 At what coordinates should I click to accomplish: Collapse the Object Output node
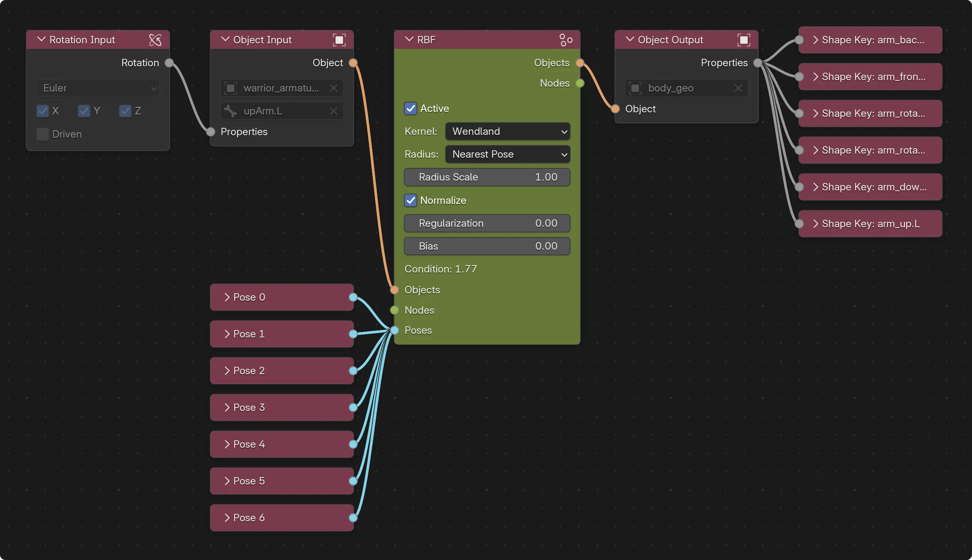click(x=630, y=40)
